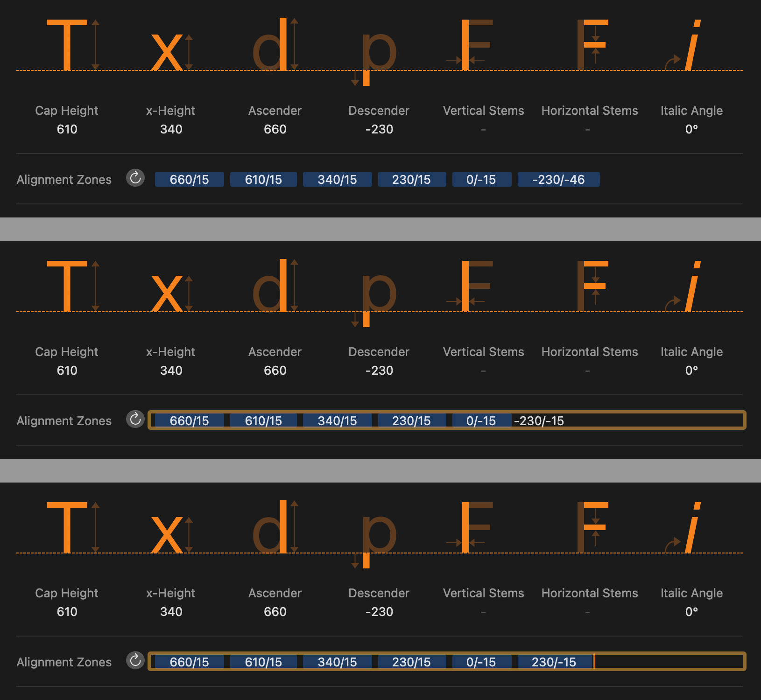The height and width of the screenshot is (700, 761).
Task: Hit the Alignment Zones refresh icon in the bottom panel
Action: tap(135, 660)
